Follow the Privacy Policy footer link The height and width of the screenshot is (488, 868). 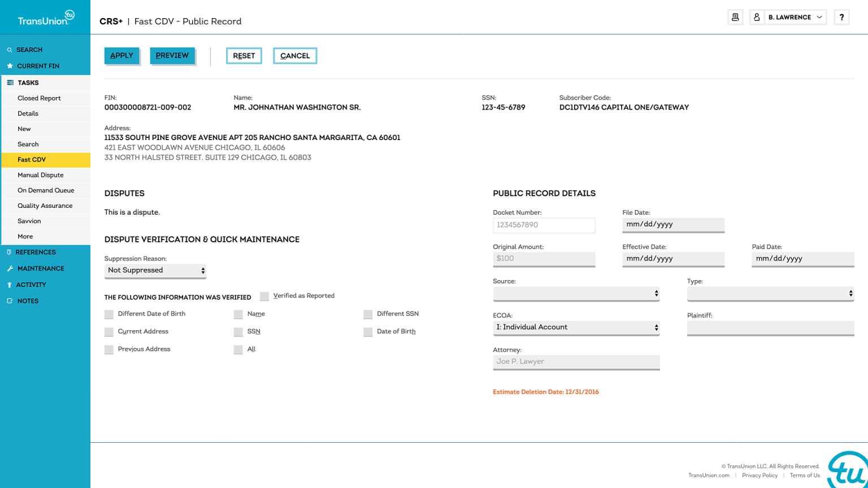759,476
